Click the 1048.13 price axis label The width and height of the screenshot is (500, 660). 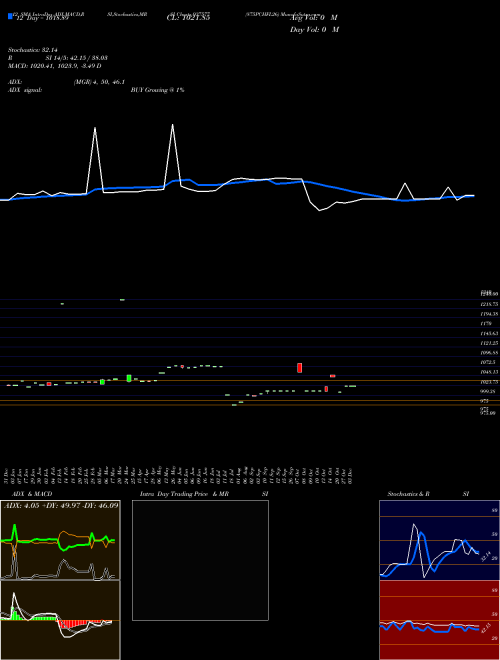click(x=489, y=372)
